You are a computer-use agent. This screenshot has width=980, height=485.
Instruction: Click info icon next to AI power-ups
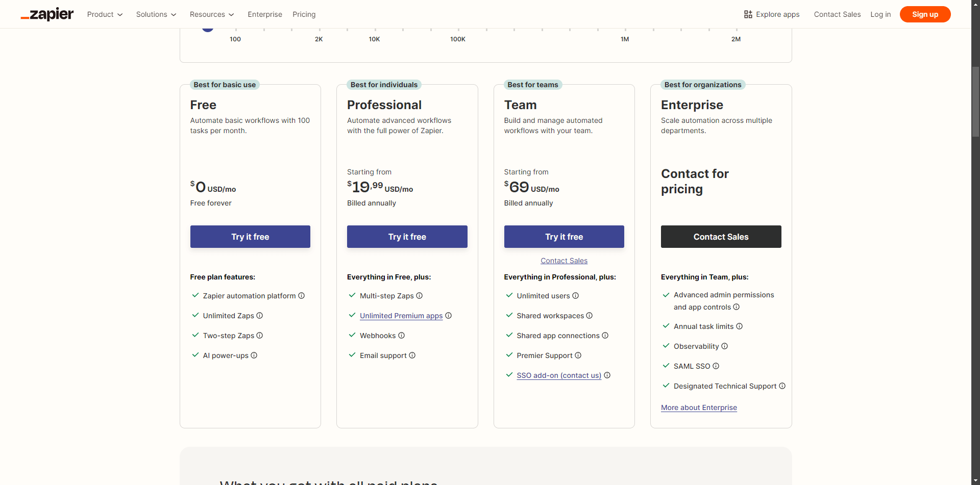(254, 355)
